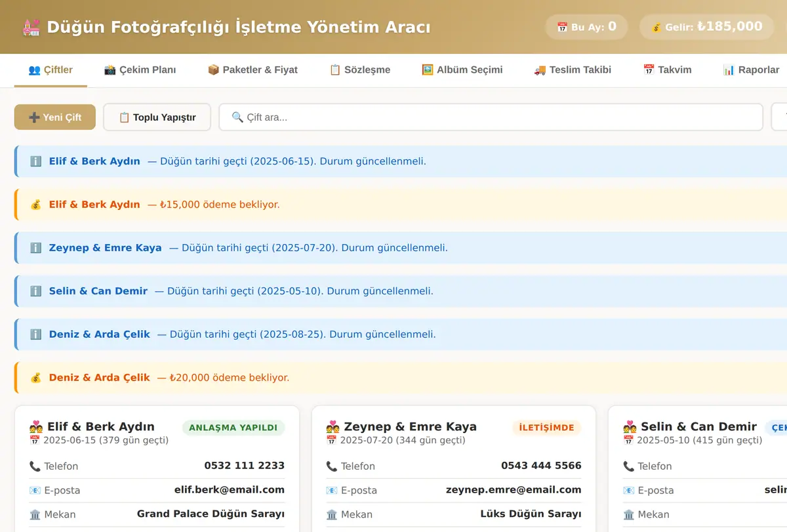This screenshot has width=787, height=532.
Task: Go to the Sözleşme tab
Action: coord(359,70)
